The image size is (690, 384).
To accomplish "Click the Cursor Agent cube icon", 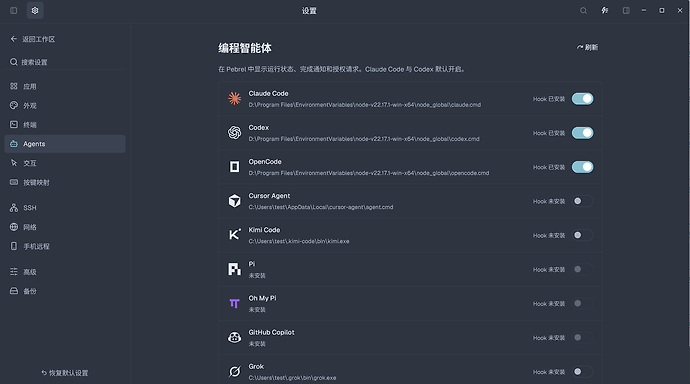I will (235, 201).
